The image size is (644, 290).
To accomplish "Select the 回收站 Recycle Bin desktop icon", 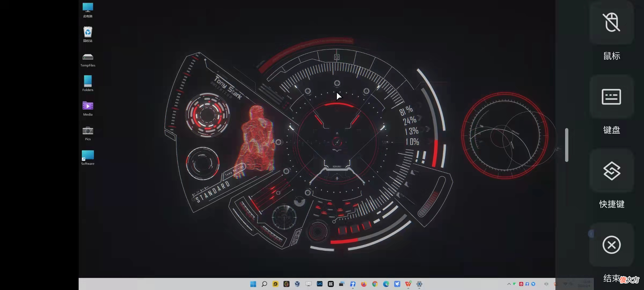I will tap(88, 35).
